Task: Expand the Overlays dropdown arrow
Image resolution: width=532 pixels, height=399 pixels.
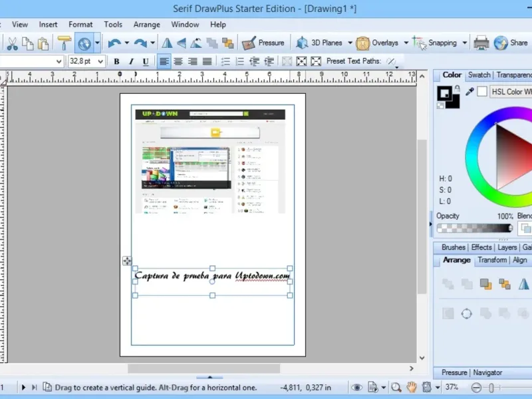Action: (406, 43)
